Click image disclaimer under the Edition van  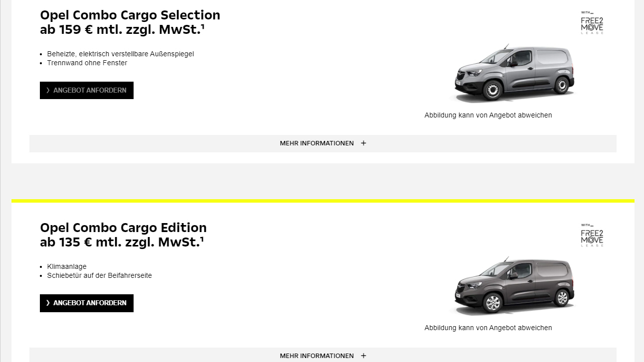(488, 328)
